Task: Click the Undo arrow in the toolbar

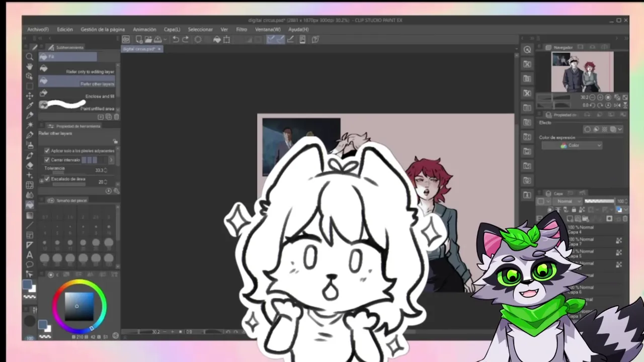Action: coord(176,39)
